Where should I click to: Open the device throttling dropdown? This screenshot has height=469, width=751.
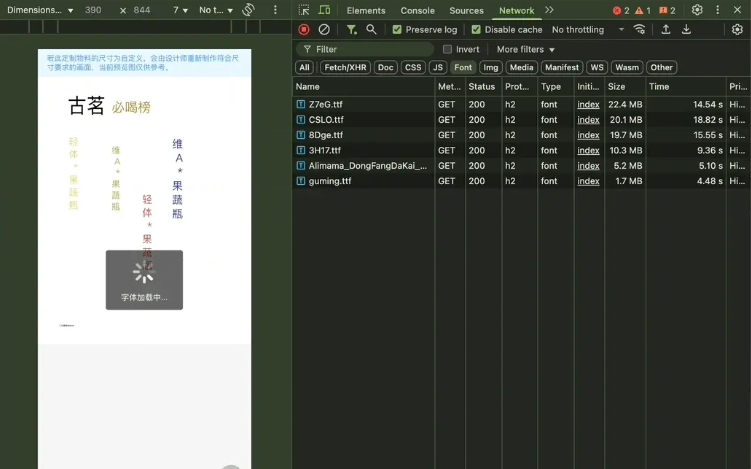(x=216, y=10)
